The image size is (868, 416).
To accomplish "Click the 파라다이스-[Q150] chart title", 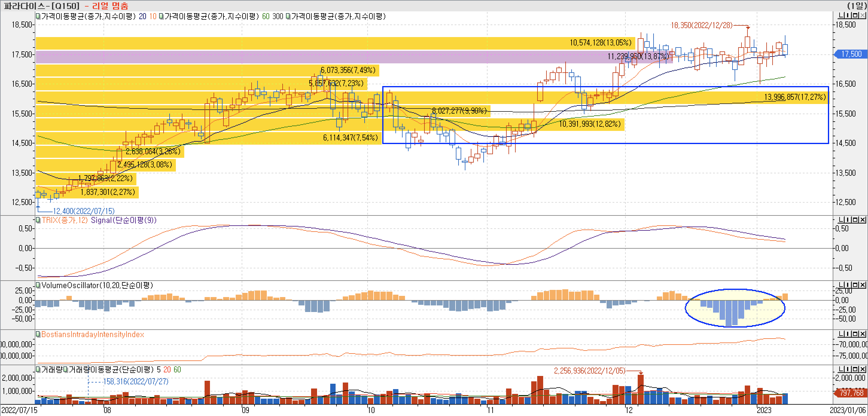I will [42, 6].
